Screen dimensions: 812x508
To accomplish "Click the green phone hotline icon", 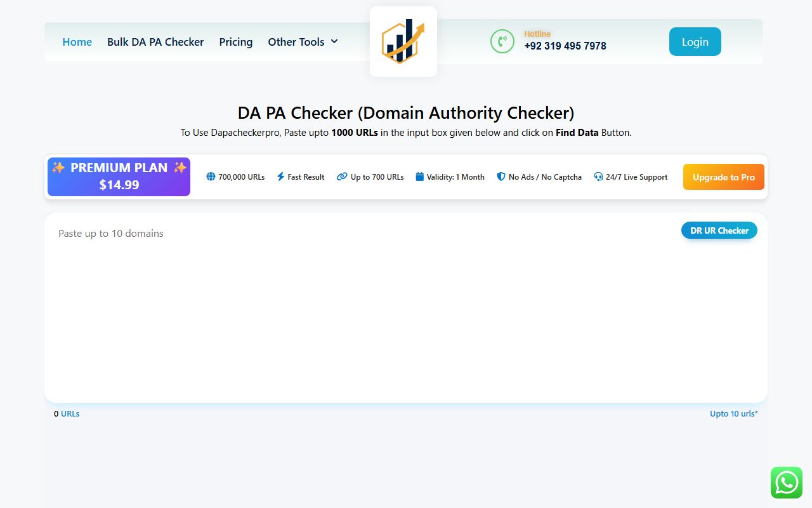I will pyautogui.click(x=502, y=41).
